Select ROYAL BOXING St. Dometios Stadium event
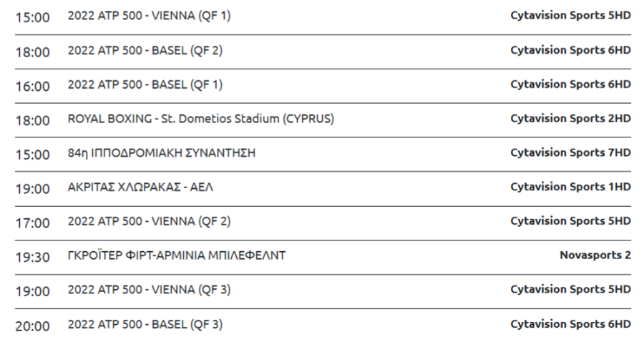Image resolution: width=644 pixels, height=342 pixels. click(x=201, y=119)
